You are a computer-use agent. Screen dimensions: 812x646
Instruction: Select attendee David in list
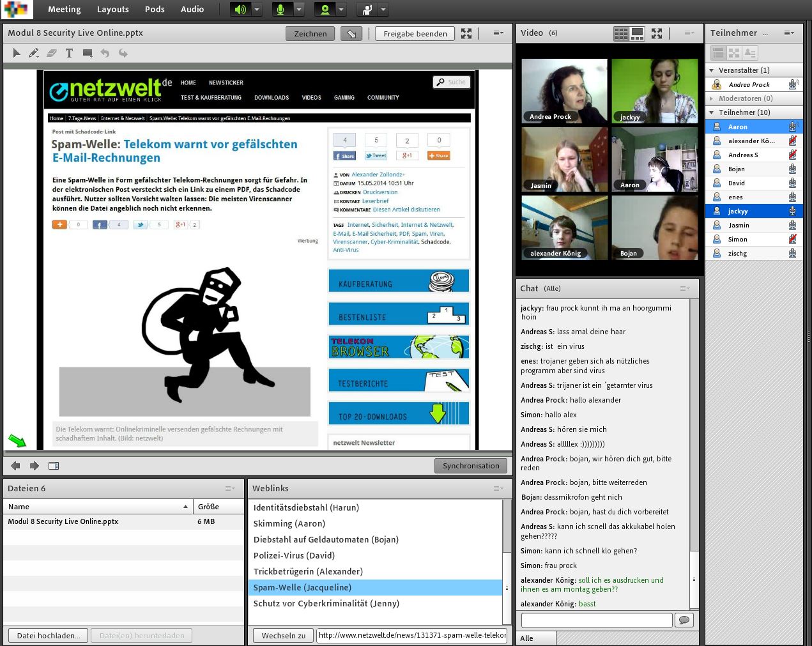(x=754, y=183)
